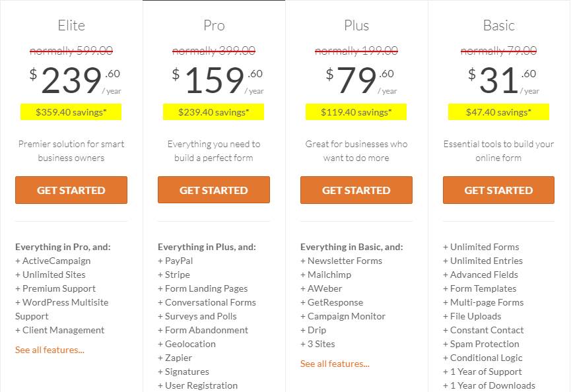Open See all features link in Plus column
571x392 pixels.
[x=335, y=364]
